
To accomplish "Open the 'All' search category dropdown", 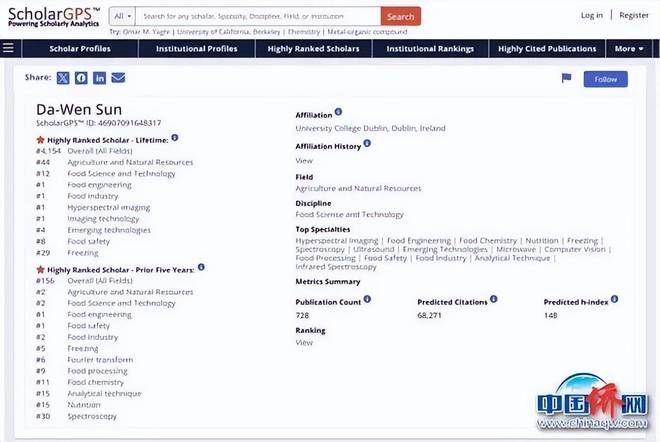I will click(x=120, y=16).
